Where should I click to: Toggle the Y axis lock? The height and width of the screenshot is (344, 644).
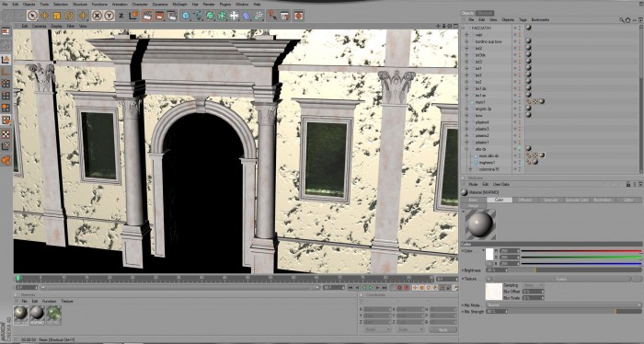(x=109, y=16)
